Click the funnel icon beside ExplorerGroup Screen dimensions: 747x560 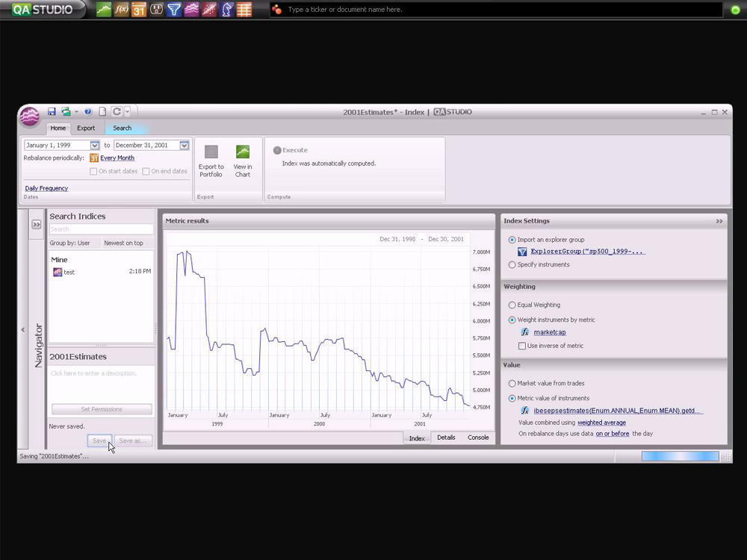coord(522,252)
